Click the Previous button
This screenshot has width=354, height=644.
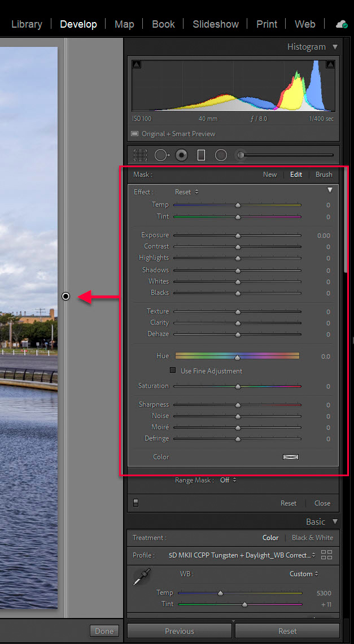click(180, 631)
